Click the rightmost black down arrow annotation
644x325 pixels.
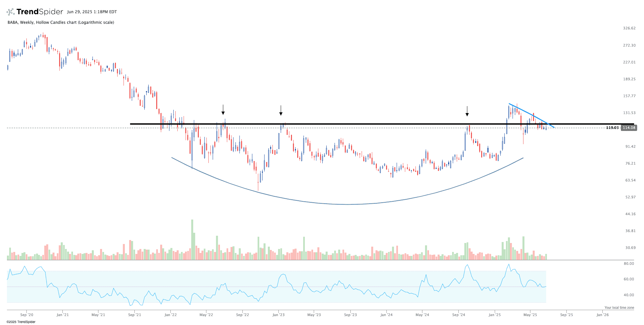click(467, 111)
